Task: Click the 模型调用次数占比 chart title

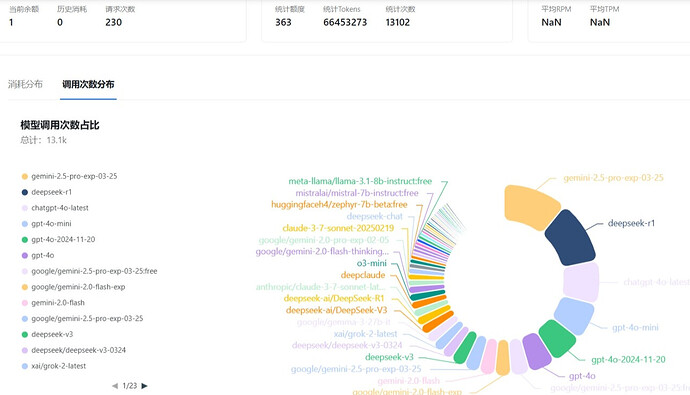Action: click(x=60, y=125)
